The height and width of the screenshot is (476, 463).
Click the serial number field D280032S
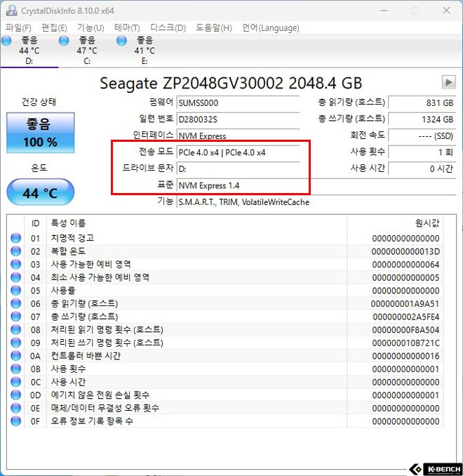pyautogui.click(x=238, y=119)
